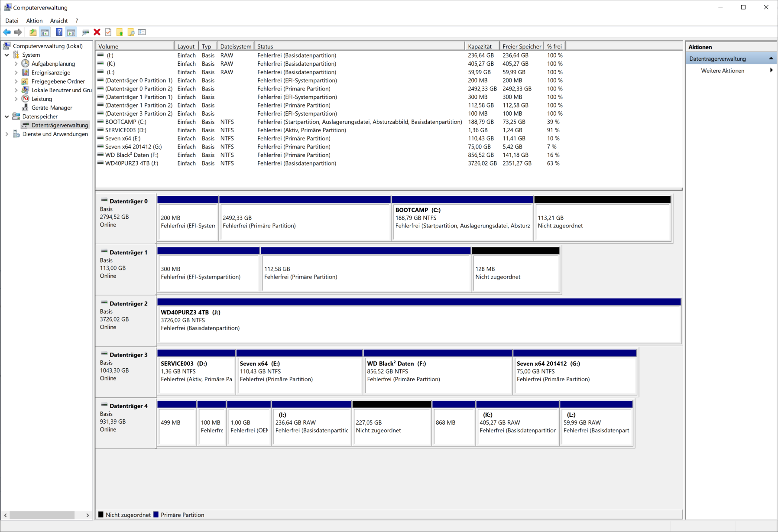This screenshot has width=778, height=532.
Task: Click the yellow page with magnifier icon
Action: (131, 32)
